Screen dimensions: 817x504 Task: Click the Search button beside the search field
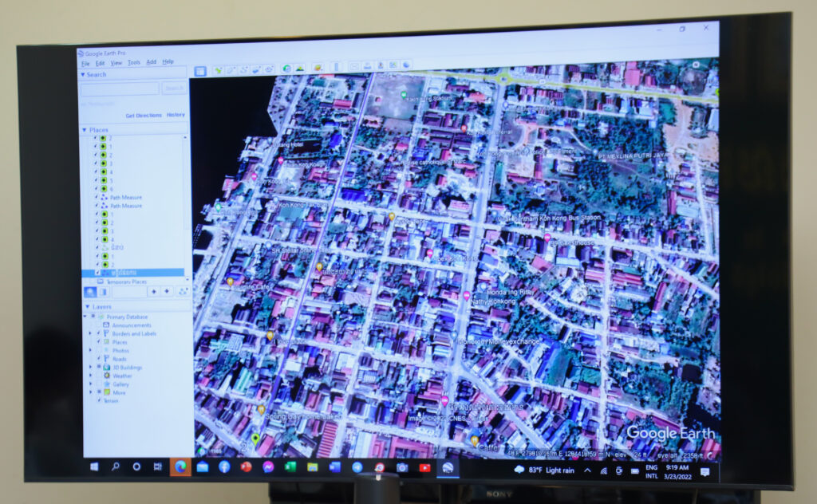(173, 88)
